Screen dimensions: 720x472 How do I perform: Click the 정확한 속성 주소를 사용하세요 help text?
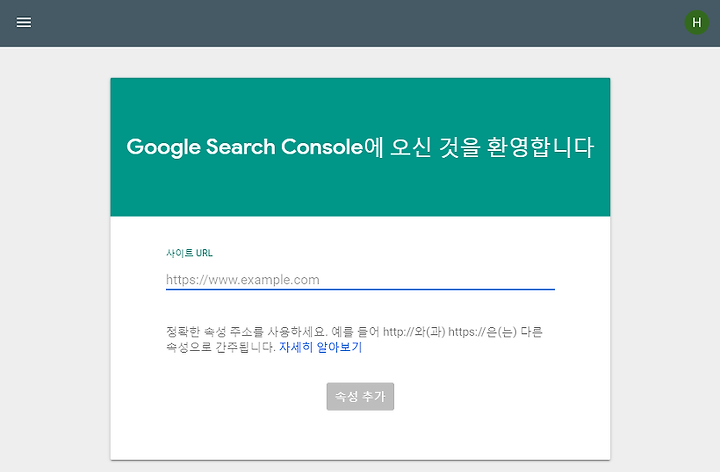pos(354,339)
